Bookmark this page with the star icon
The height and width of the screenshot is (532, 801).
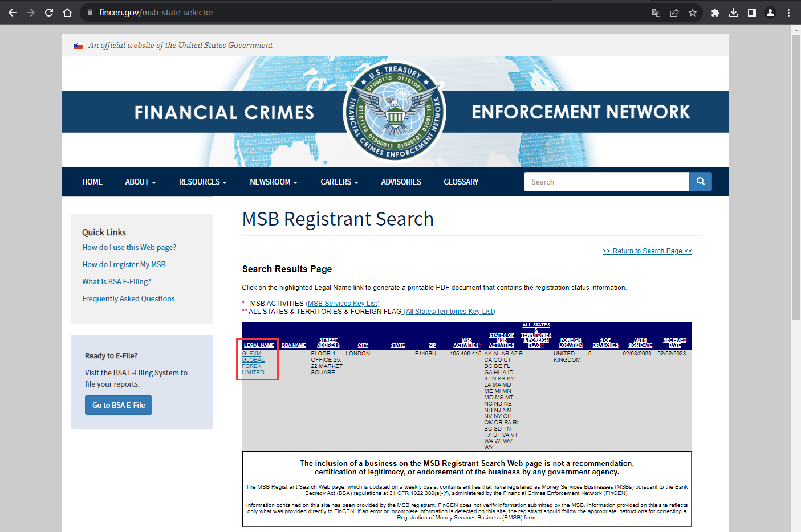[x=693, y=13]
